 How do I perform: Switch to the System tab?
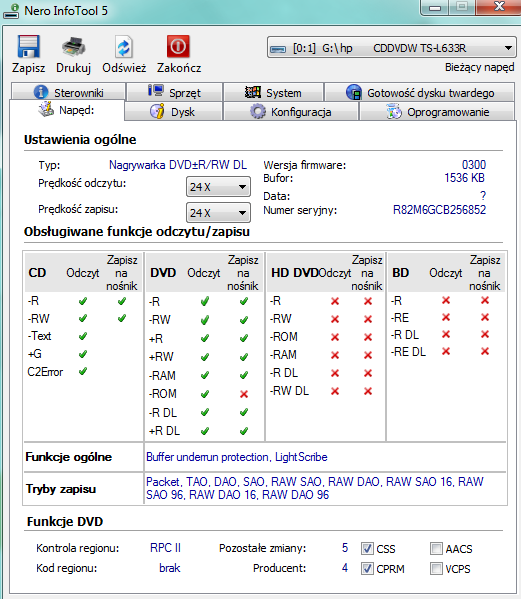[273, 92]
